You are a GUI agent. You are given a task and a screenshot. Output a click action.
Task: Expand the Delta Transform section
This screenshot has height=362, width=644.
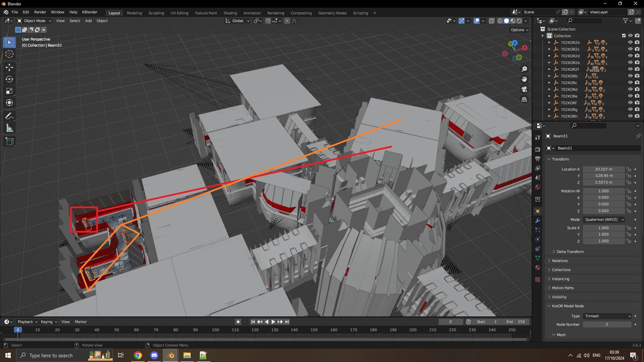(x=570, y=252)
